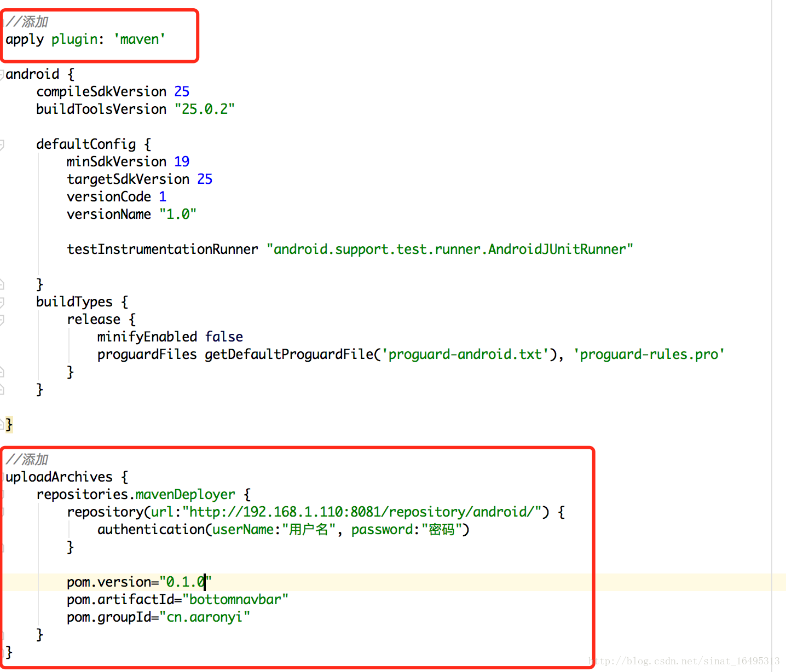Screen dimensions: 786x672
Task: Click the value 1 after versionCode
Action: [x=163, y=196]
